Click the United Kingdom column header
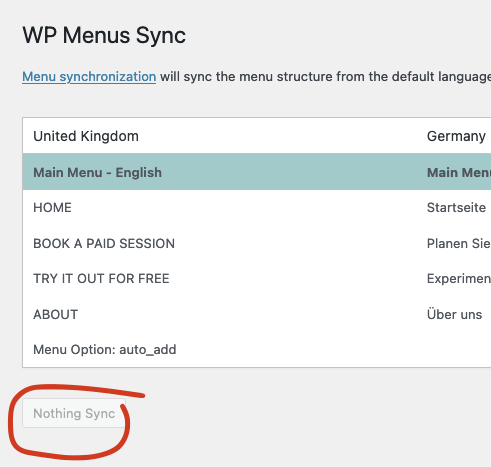Screen dimensions: 491x467 [x=86, y=136]
